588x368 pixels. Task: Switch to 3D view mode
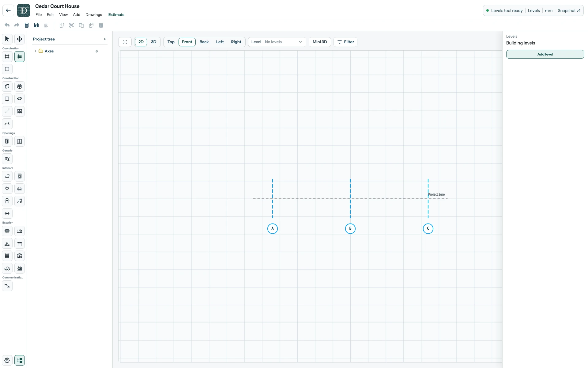coord(154,42)
